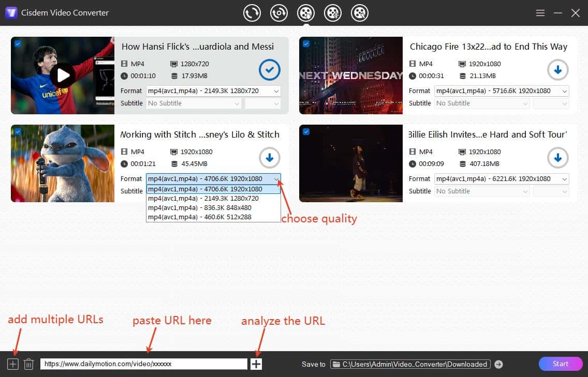Select the Video Downloader film reel icon

pyautogui.click(x=306, y=13)
